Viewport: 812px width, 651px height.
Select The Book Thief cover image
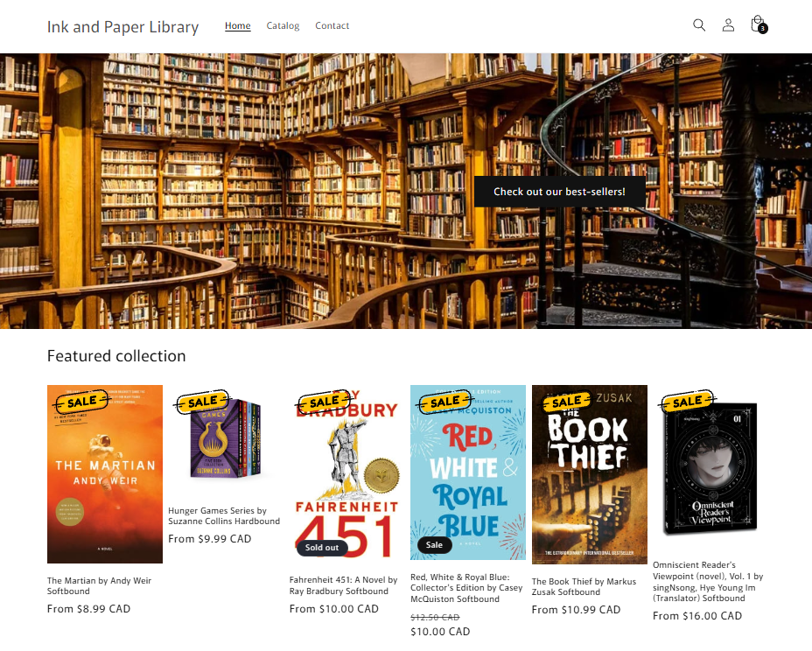point(590,474)
